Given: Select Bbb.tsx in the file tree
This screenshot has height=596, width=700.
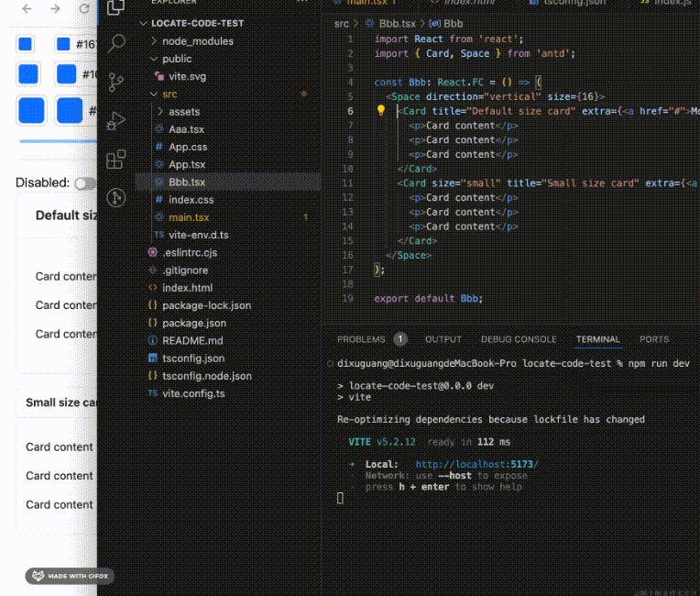Looking at the screenshot, I should (x=227, y=182).
